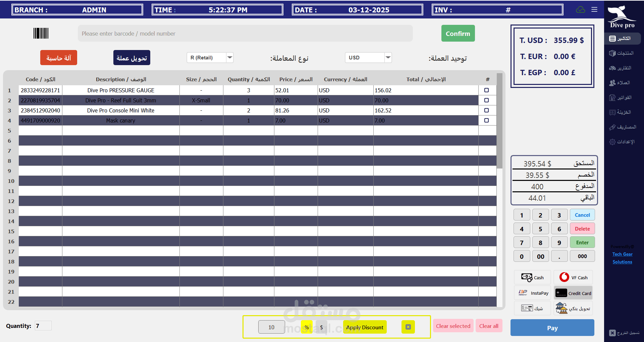The height and width of the screenshot is (342, 644).
Task: Switch discount type to dollar amount
Action: (321, 327)
